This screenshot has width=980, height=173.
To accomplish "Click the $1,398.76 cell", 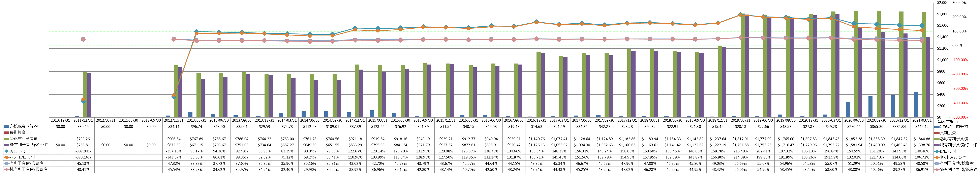I will click(923, 145).
